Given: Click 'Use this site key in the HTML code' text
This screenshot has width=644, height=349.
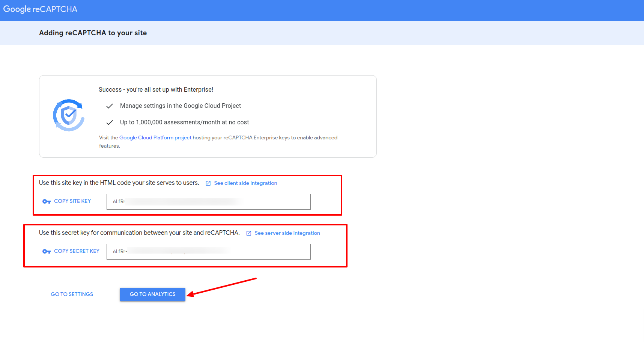Looking at the screenshot, I should pyautogui.click(x=119, y=183).
